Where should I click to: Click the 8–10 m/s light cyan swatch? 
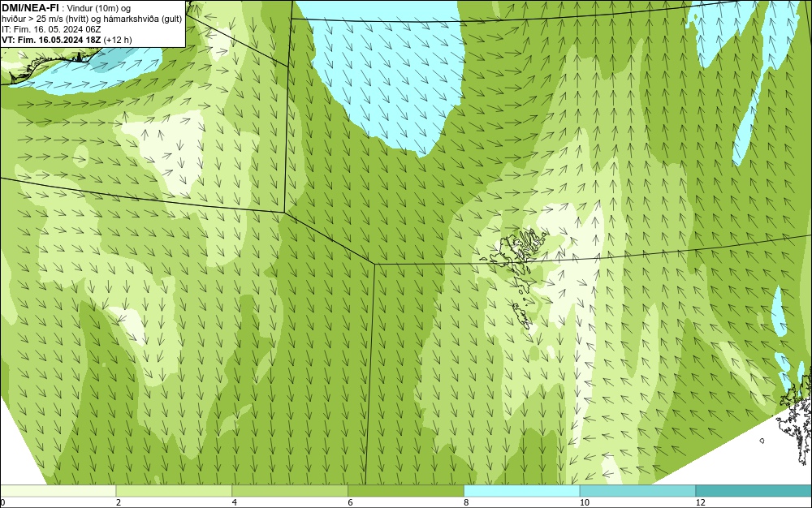click(522, 491)
